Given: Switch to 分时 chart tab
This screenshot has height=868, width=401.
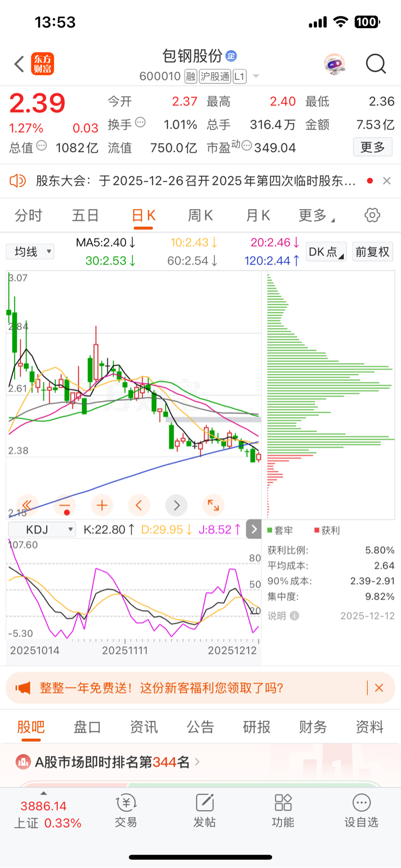Looking at the screenshot, I should point(28,215).
